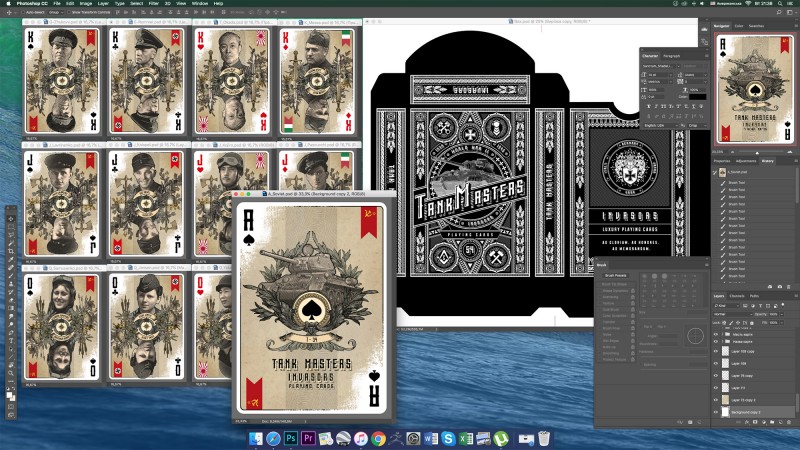Enable Scattering in Brush panel
Image resolution: width=800 pixels, height=450 pixels.
[x=611, y=297]
